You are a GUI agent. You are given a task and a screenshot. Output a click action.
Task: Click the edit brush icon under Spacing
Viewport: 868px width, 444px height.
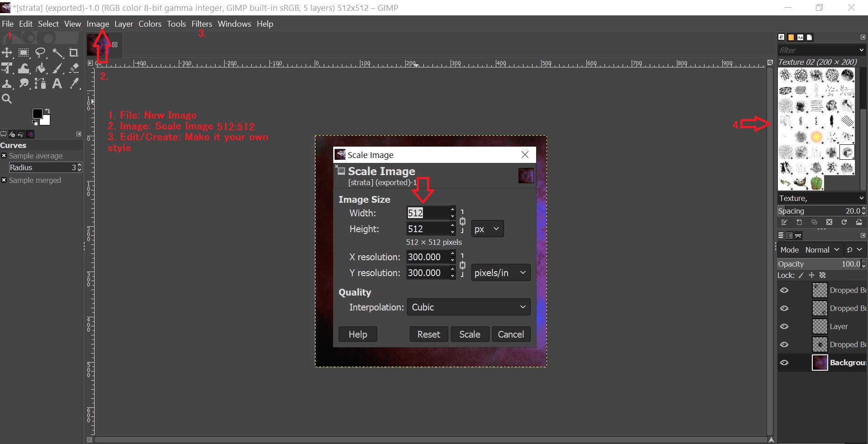pos(784,222)
